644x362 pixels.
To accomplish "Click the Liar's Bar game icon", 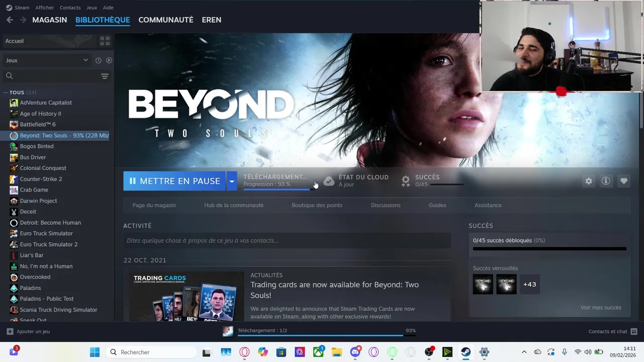I will click(x=14, y=255).
